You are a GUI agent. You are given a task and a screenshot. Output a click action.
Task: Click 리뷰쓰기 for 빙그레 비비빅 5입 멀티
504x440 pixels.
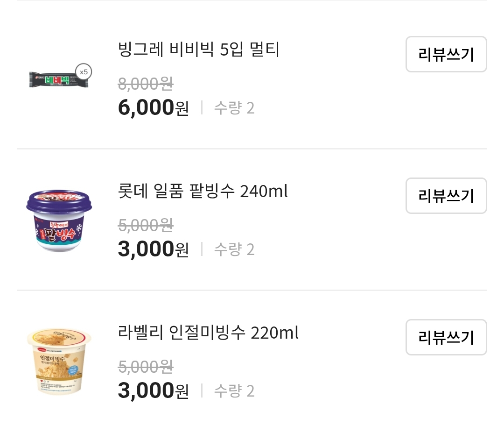(x=446, y=54)
